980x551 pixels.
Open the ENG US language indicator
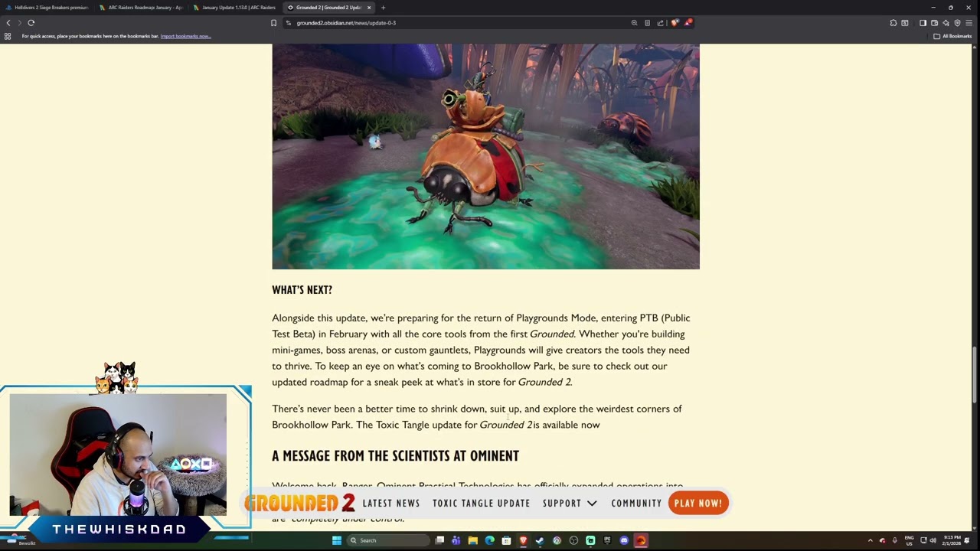[910, 540]
